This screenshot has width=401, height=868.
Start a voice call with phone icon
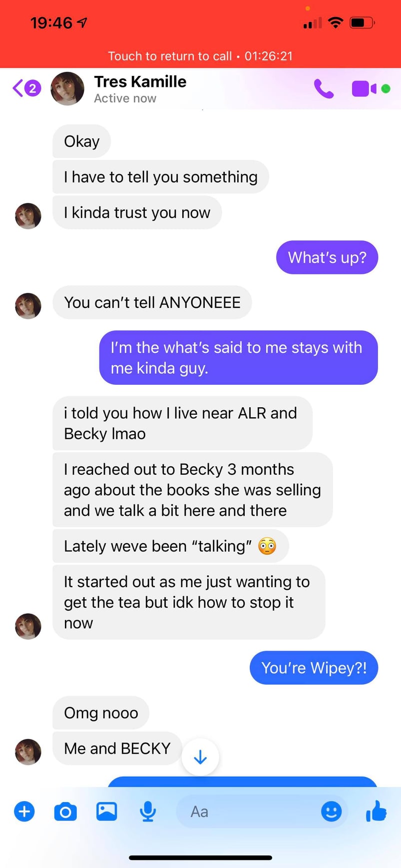click(x=324, y=88)
